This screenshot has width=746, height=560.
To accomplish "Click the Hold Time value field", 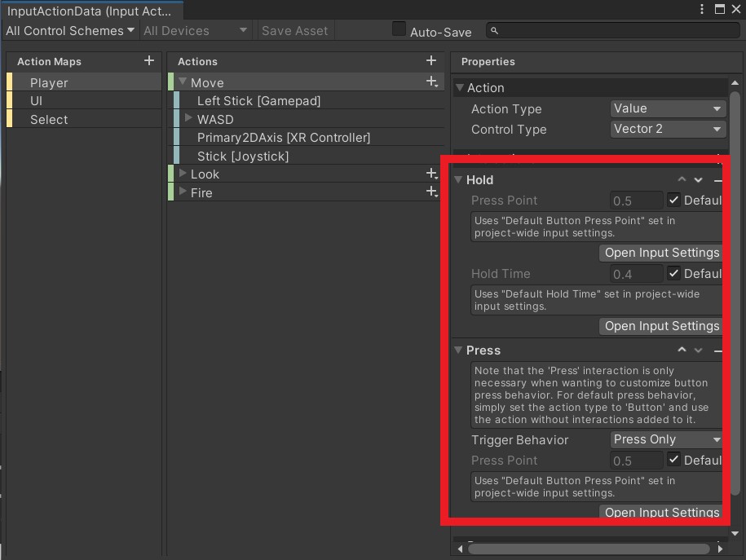I will point(636,274).
